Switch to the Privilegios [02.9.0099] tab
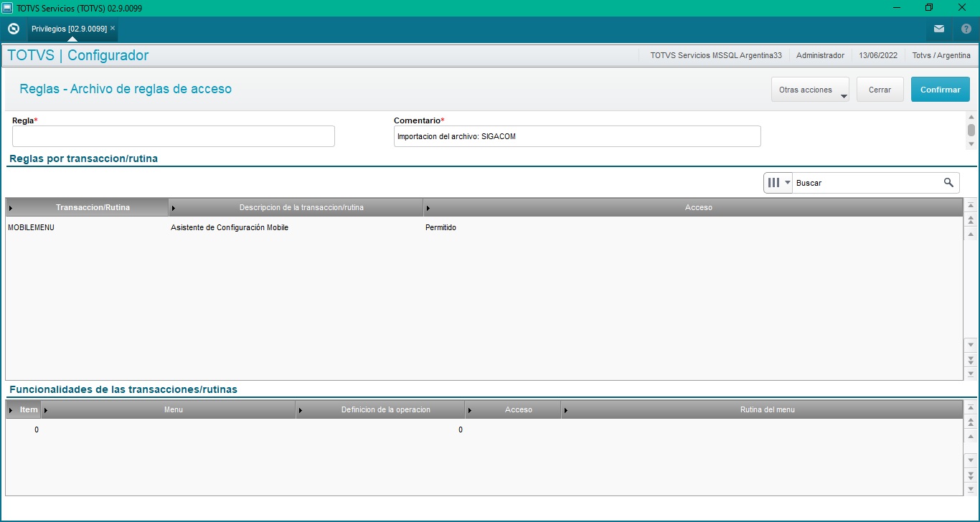980x522 pixels. pyautogui.click(x=69, y=29)
